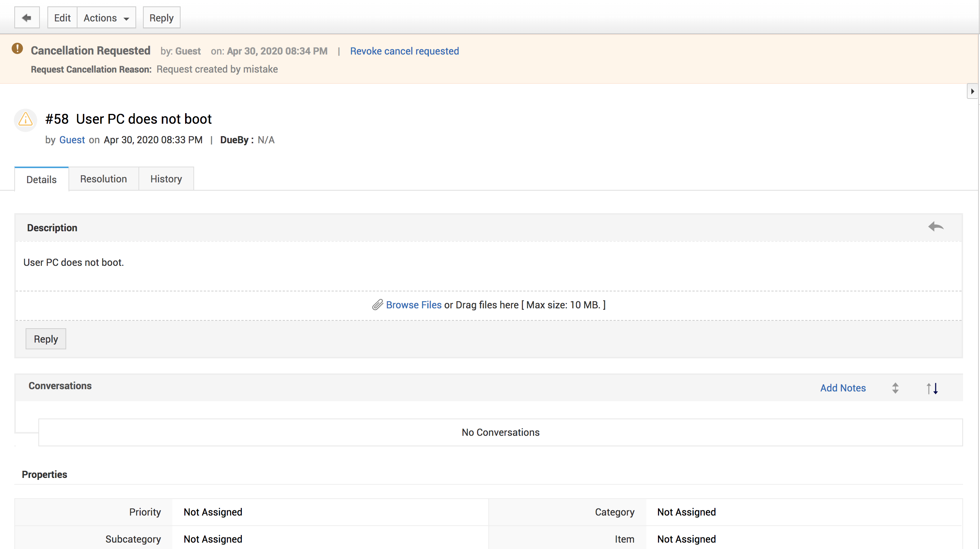Screen dimensions: 980x549
Task: Go back using the left arrow button
Action: (27, 18)
